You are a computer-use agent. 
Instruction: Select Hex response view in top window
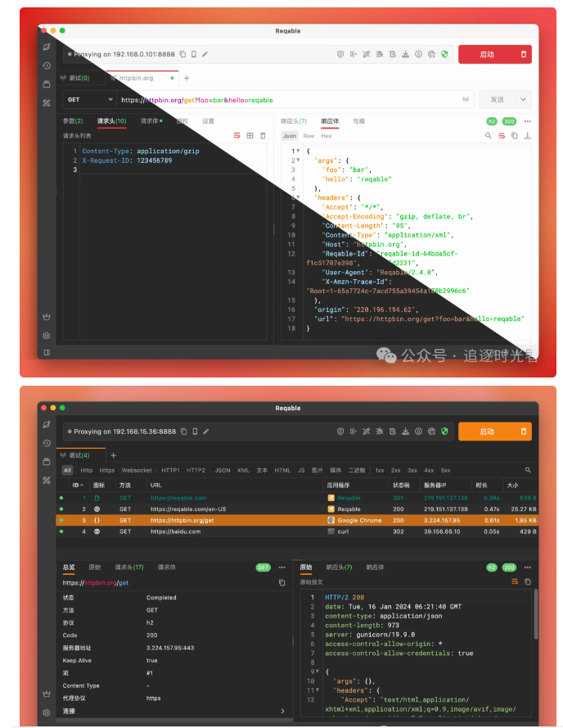327,136
